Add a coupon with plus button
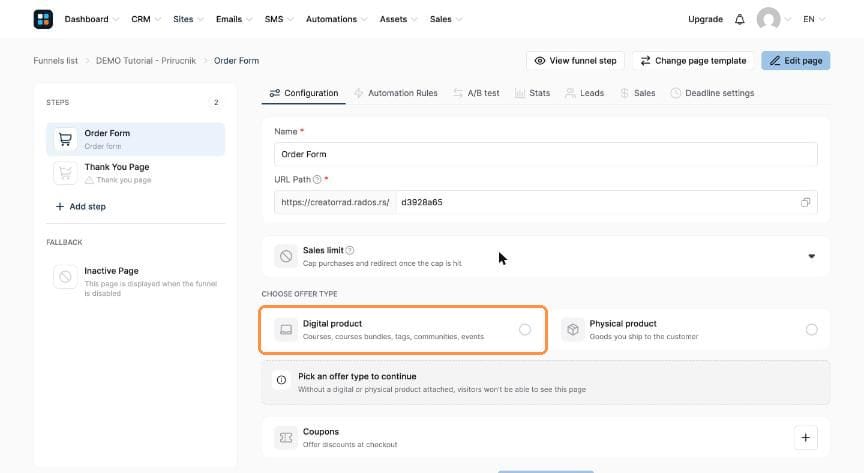 point(805,438)
